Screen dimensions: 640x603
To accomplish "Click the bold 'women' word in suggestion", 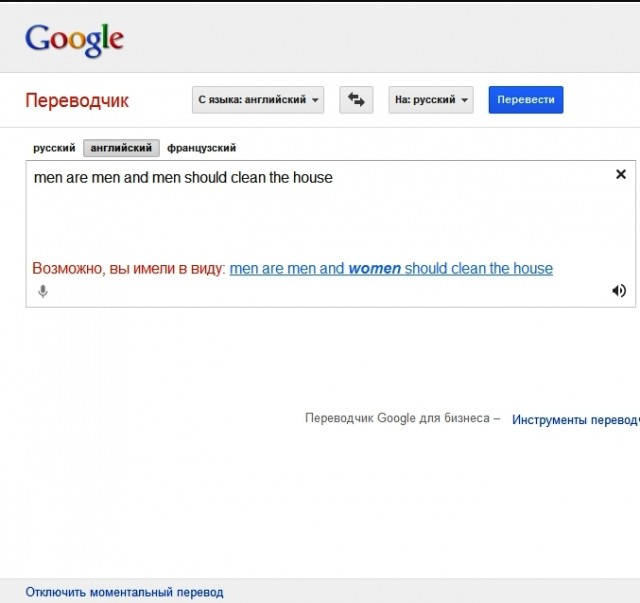I will pyautogui.click(x=374, y=268).
